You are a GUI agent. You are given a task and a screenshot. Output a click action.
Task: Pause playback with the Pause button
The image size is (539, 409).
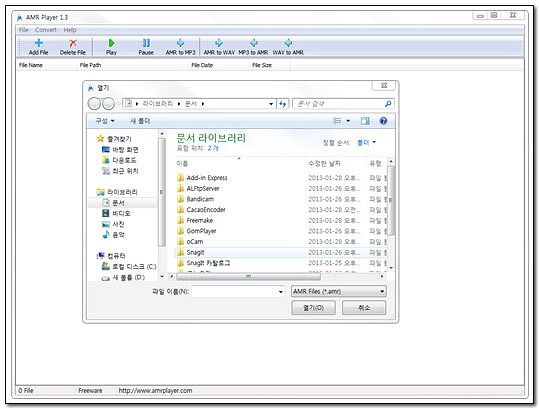pyautogui.click(x=146, y=47)
